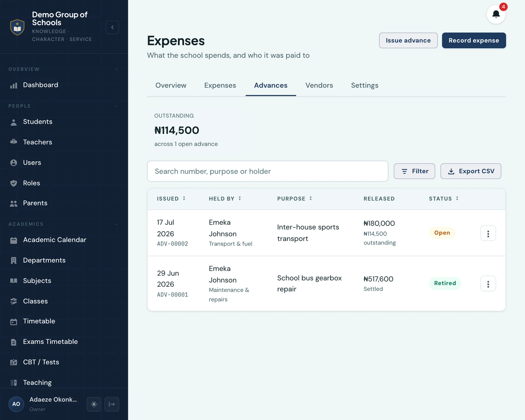Open CBT / Tests
This screenshot has width=525, height=420.
(x=64, y=362)
